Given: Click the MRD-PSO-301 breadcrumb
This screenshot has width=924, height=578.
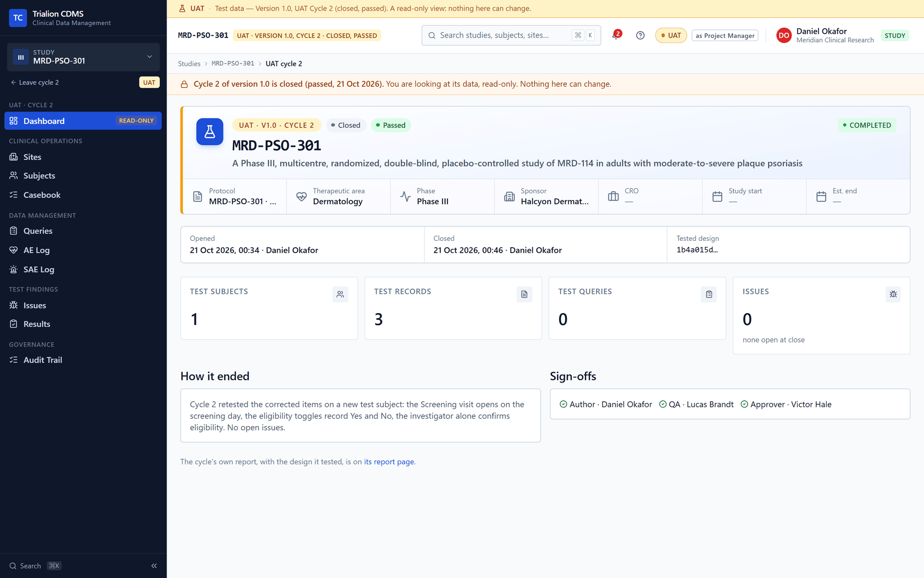Looking at the screenshot, I should (x=233, y=64).
